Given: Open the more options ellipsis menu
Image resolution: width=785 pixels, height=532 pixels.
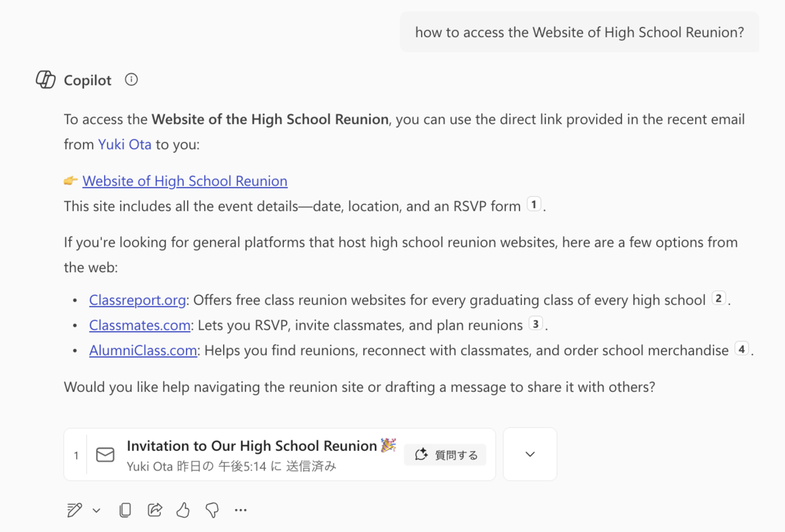Looking at the screenshot, I should (x=241, y=510).
